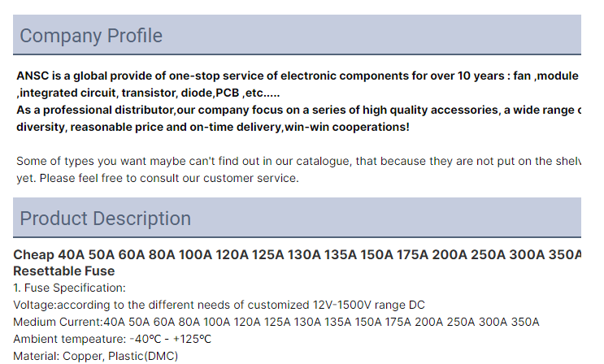Click the Material: Copper, Plastic(DMC) line
This screenshot has width=604, height=364.
pos(96,356)
